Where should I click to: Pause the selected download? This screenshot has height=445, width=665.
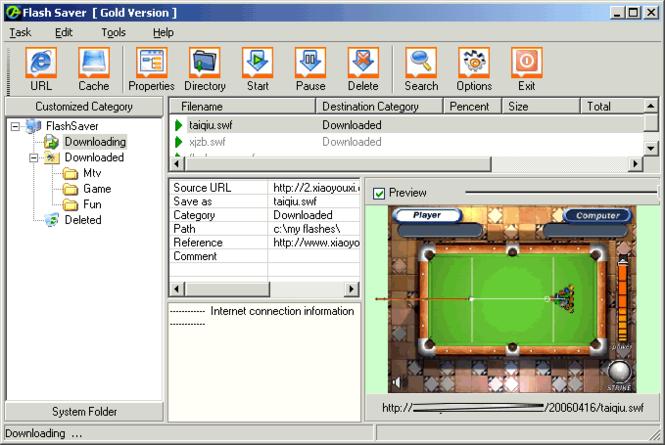pos(310,70)
